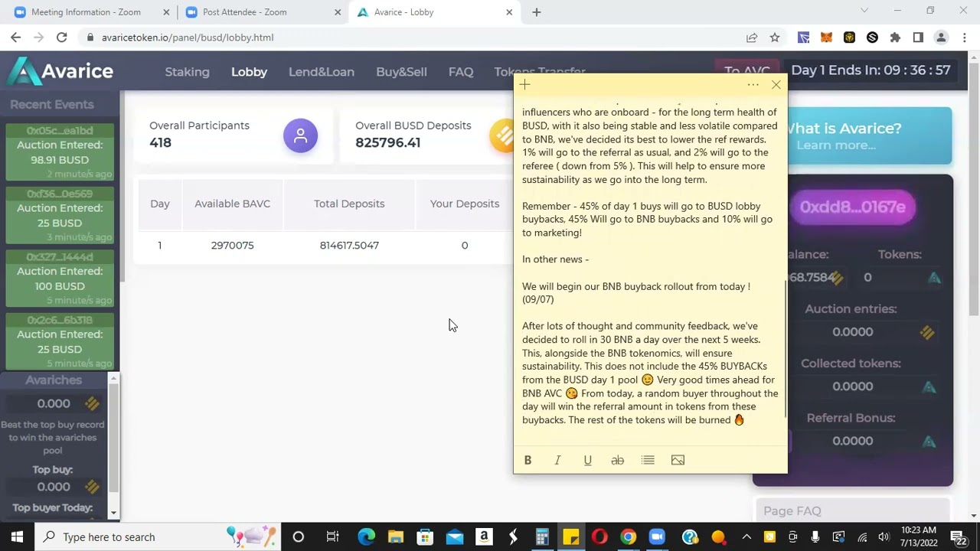Image resolution: width=980 pixels, height=551 pixels.
Task: Toggle underline in the sticky note toolbar
Action: click(x=587, y=460)
